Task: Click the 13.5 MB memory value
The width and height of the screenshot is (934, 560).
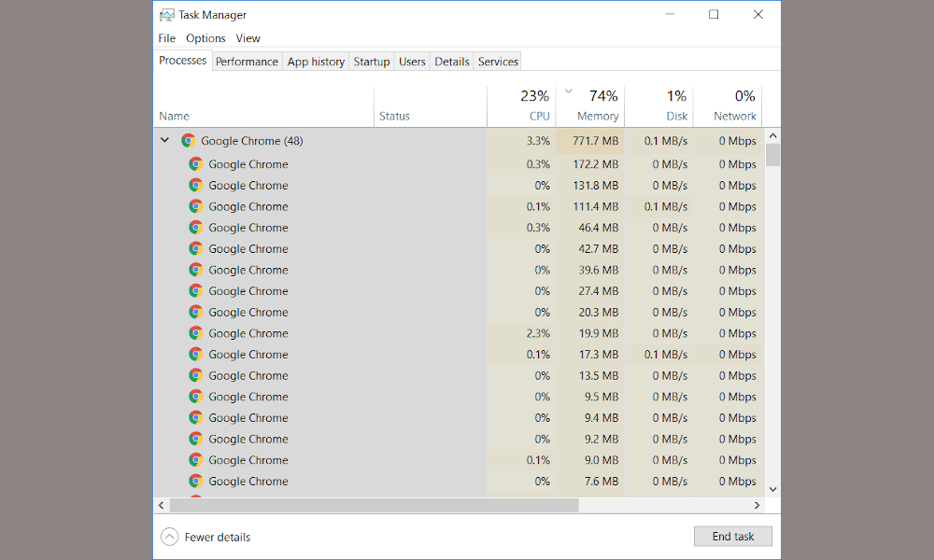Action: click(x=599, y=375)
